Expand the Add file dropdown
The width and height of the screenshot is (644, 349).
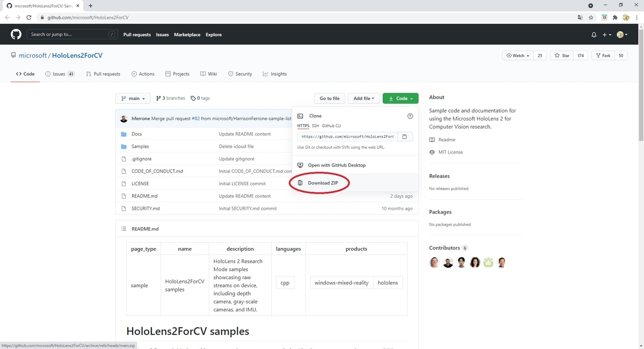364,98
